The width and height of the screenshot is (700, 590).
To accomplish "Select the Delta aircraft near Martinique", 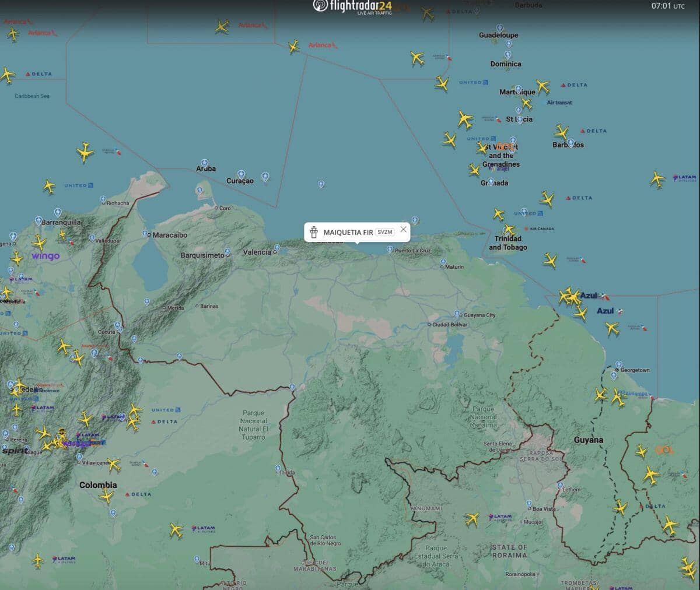I will pos(543,87).
